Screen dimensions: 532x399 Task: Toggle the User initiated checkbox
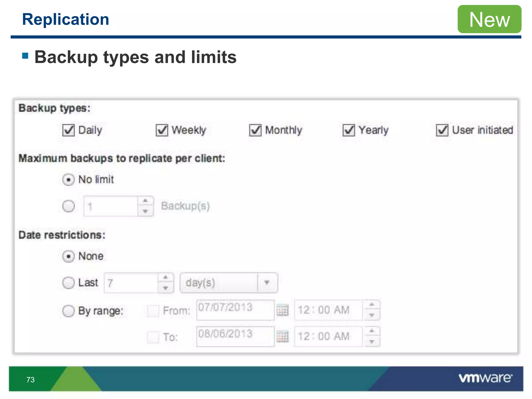(442, 130)
